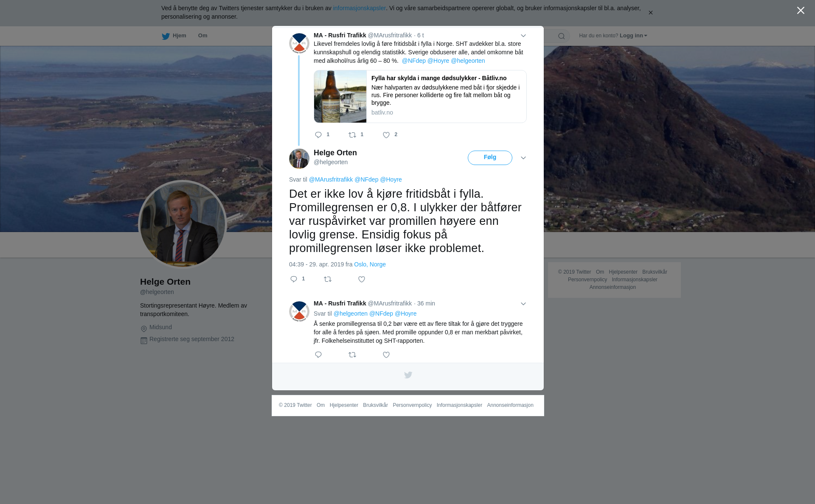Reply to the first MA - Rusfri Trafikk tweet

pos(318,135)
